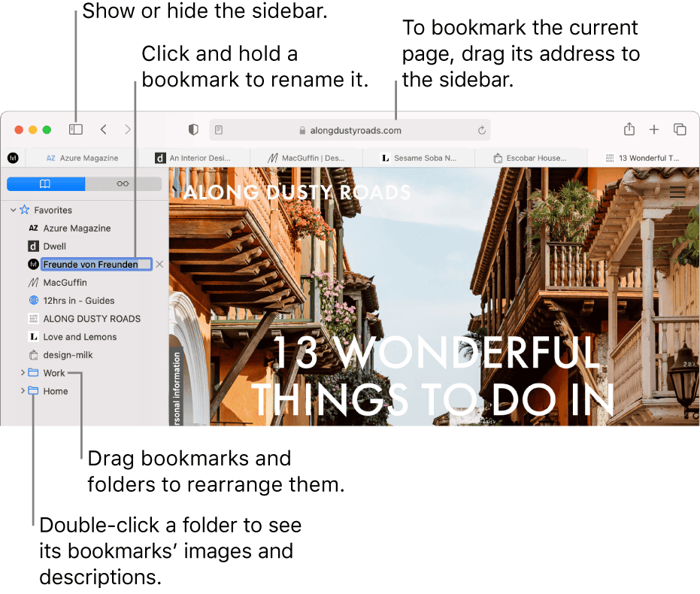Toggle the sidebar visibility
This screenshot has width=700, height=594.
point(76,129)
